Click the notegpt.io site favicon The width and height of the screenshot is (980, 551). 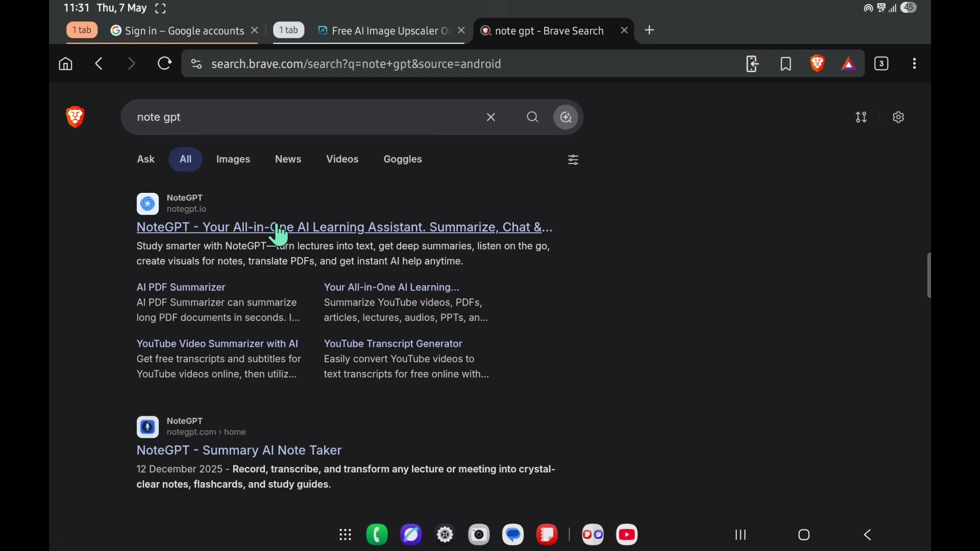coord(148,204)
